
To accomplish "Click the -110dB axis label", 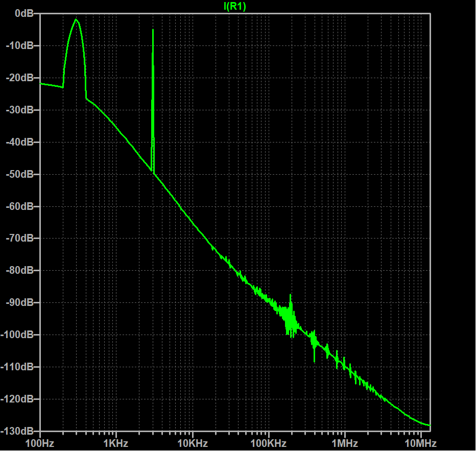I will point(17,367).
